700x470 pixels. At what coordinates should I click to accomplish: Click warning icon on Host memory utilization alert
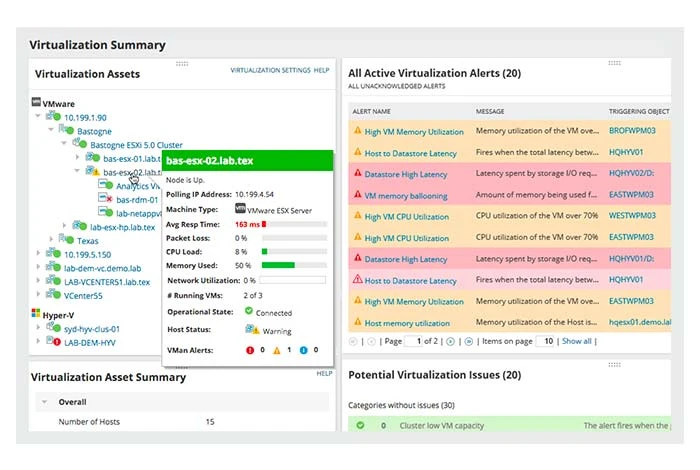pos(358,321)
